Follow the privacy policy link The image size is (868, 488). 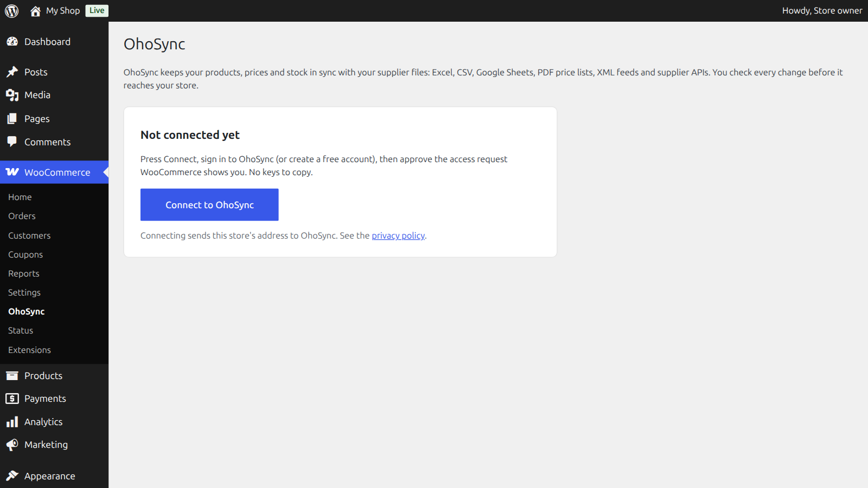point(398,236)
